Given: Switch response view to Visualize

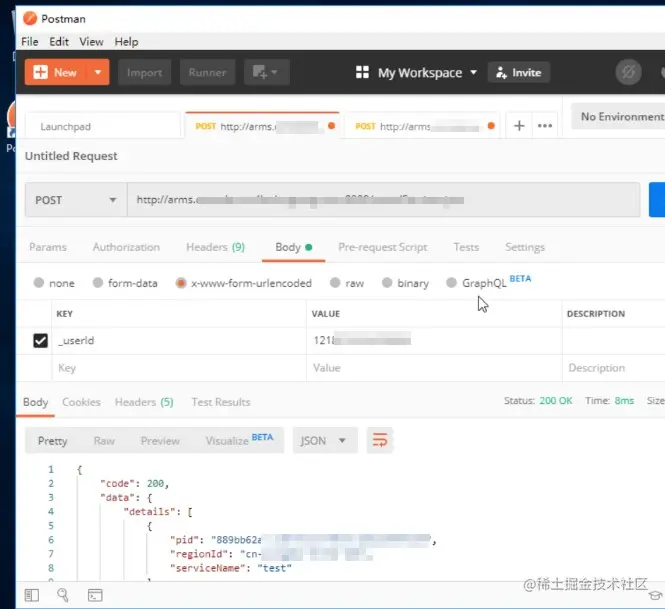Looking at the screenshot, I should [239, 440].
